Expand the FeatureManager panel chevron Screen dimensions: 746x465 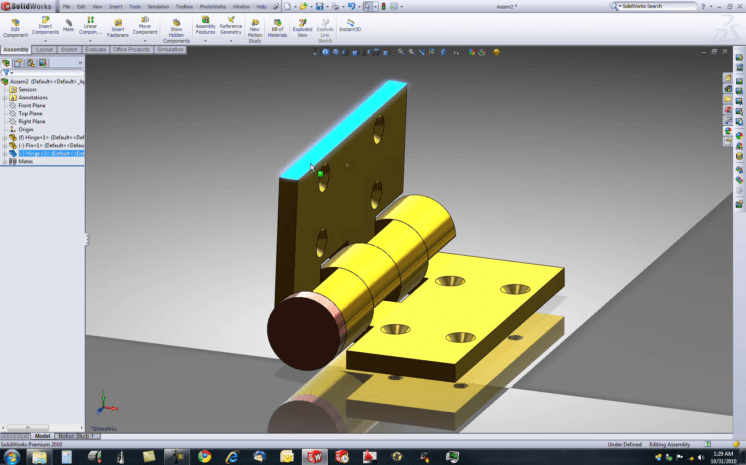pos(80,63)
